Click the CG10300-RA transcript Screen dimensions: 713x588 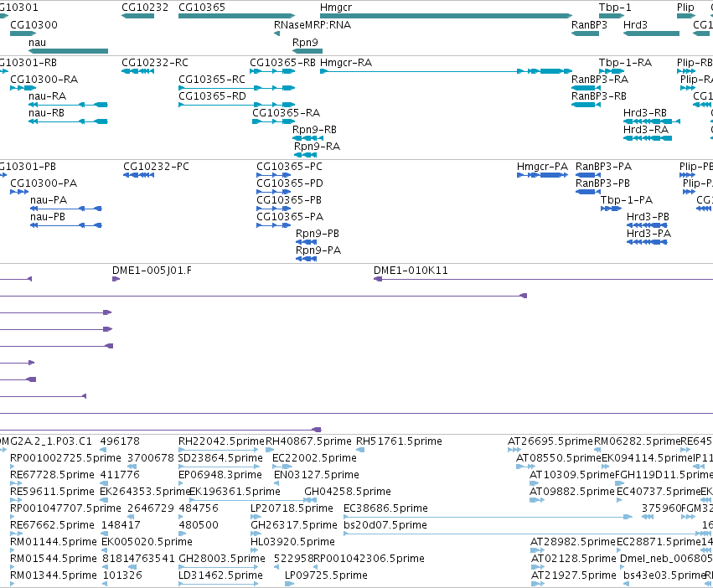pos(23,88)
